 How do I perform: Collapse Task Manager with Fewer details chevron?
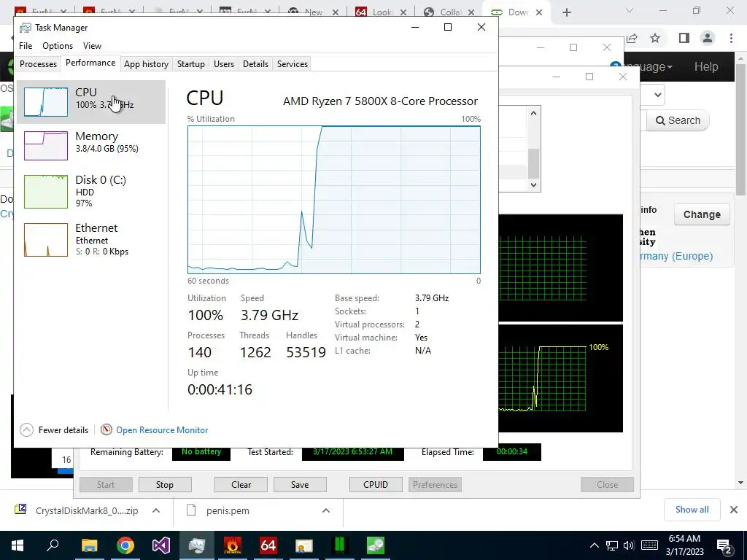27,430
